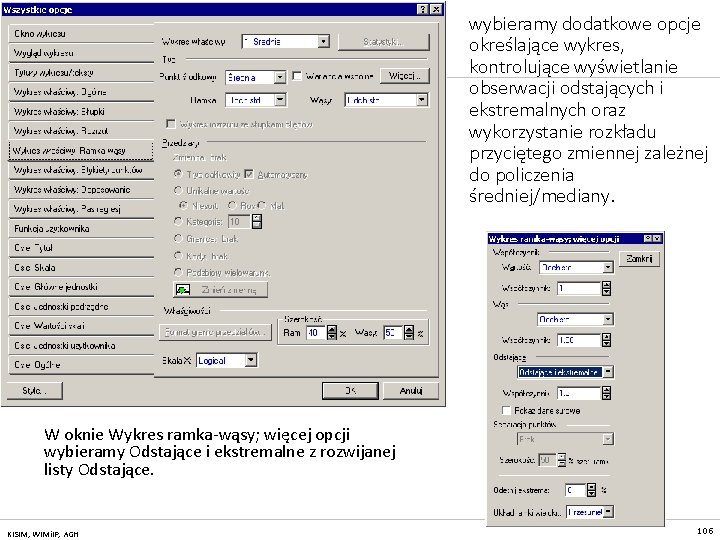Select the Unikalne wartości radio button
Screen dimensions: 720x540
178,190
